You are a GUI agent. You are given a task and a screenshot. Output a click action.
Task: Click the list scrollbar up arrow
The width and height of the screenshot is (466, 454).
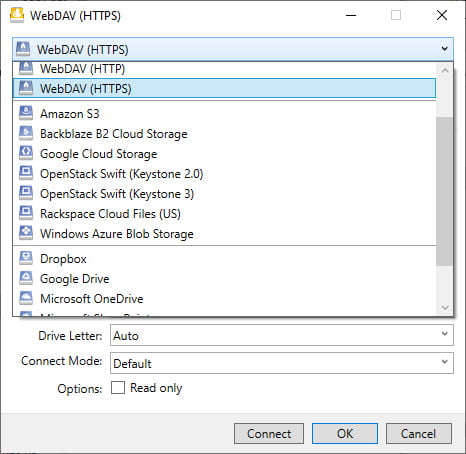445,70
